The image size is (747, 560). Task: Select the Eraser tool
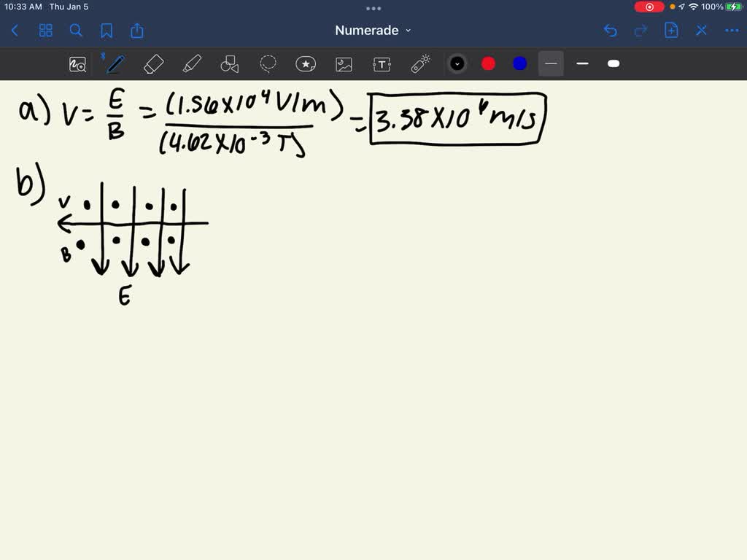(x=153, y=63)
